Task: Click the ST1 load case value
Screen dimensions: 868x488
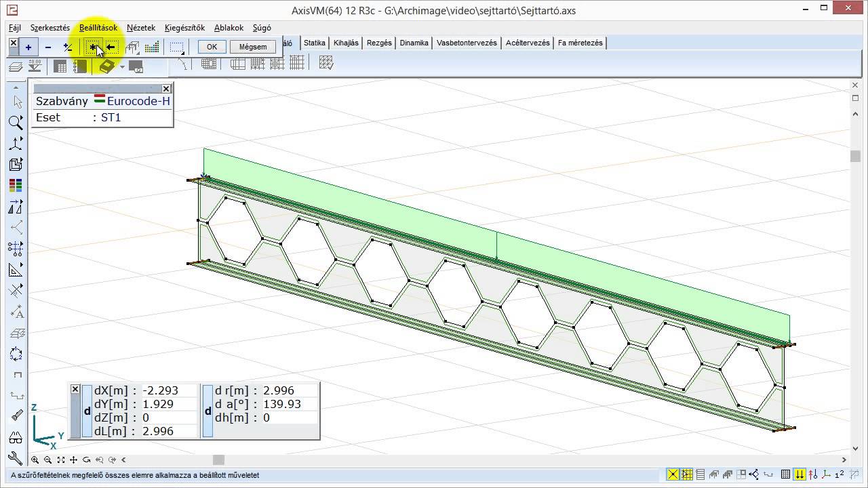Action: [111, 117]
